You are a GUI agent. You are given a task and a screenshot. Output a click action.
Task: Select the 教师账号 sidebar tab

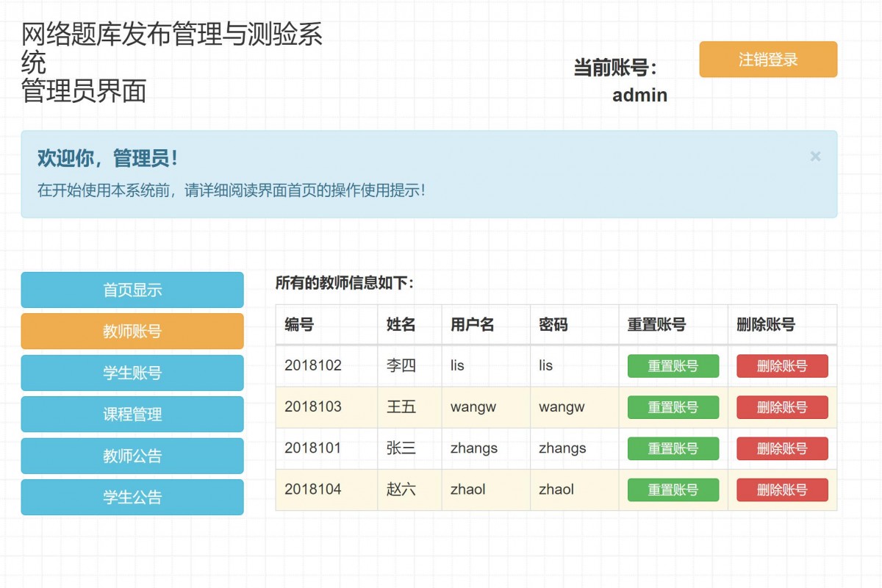pos(132,331)
